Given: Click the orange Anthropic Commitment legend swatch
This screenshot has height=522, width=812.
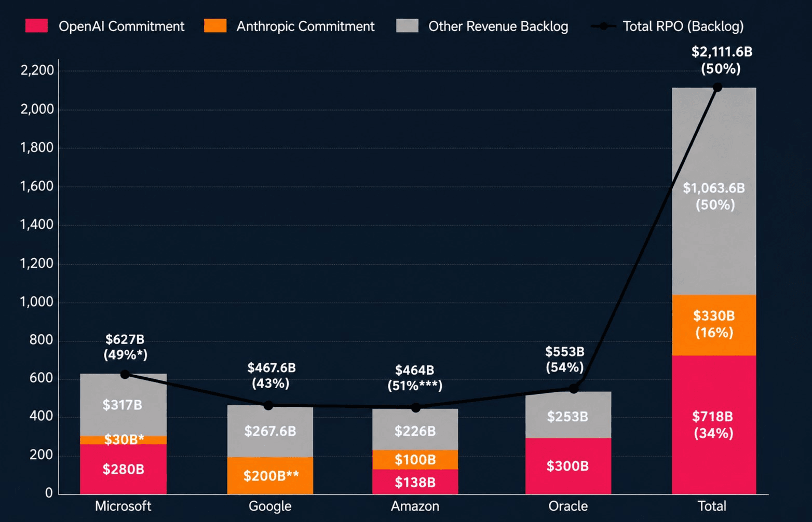Looking at the screenshot, I should click(215, 26).
